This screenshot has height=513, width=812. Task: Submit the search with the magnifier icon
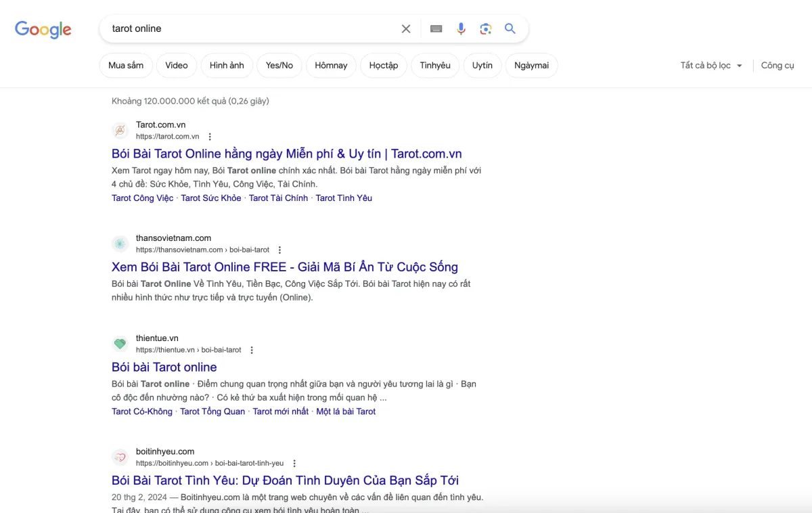pyautogui.click(x=510, y=28)
